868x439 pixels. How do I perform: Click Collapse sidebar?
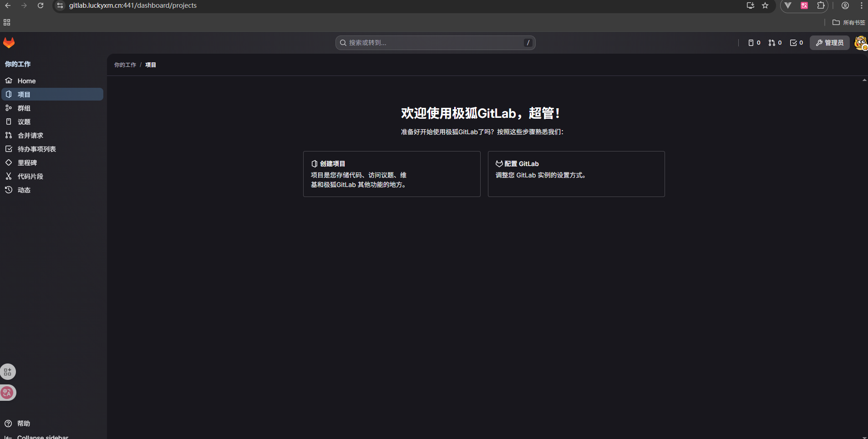point(36,437)
